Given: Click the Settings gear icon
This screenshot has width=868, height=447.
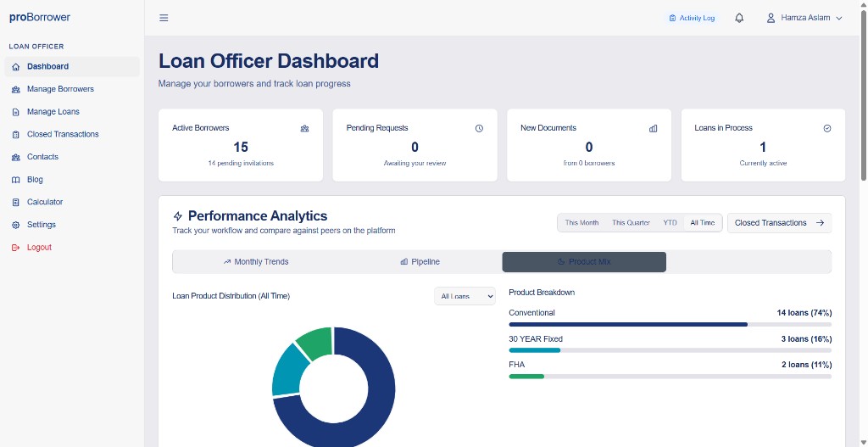Looking at the screenshot, I should click(x=15, y=225).
